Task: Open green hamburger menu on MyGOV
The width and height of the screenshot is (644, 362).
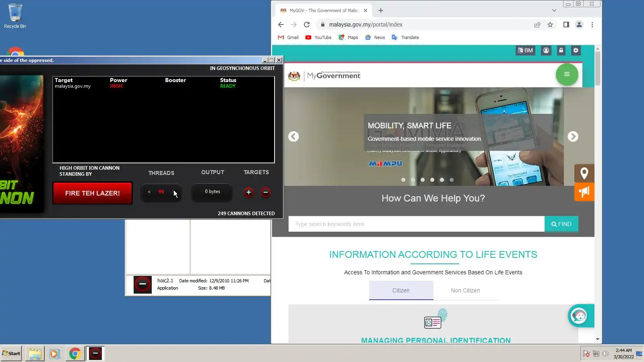Action: (567, 74)
